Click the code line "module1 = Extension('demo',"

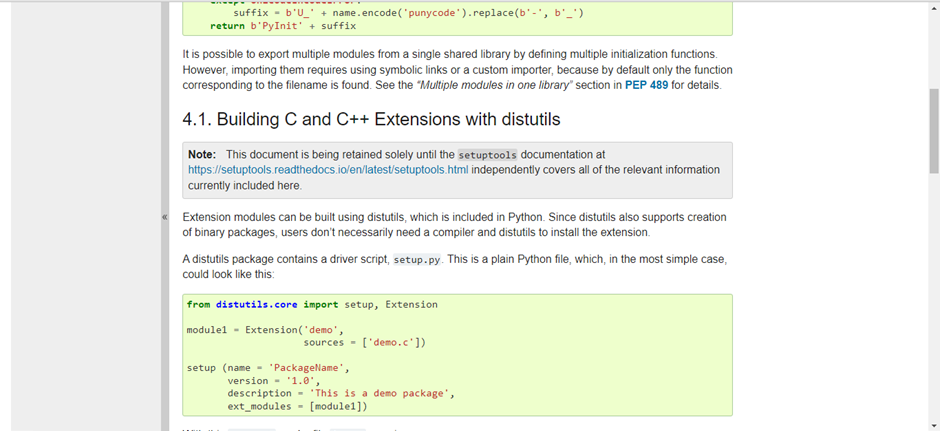point(264,330)
